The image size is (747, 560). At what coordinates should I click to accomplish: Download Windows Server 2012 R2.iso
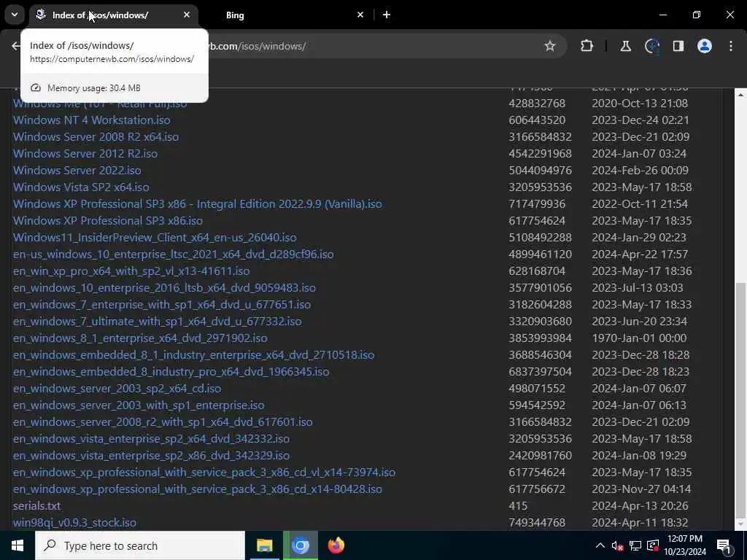coord(85,153)
